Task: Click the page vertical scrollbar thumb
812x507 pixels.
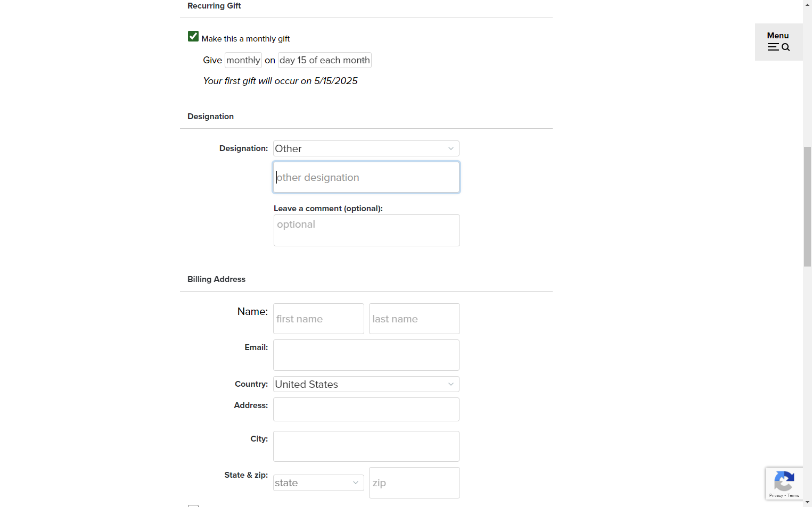Action: point(807,206)
